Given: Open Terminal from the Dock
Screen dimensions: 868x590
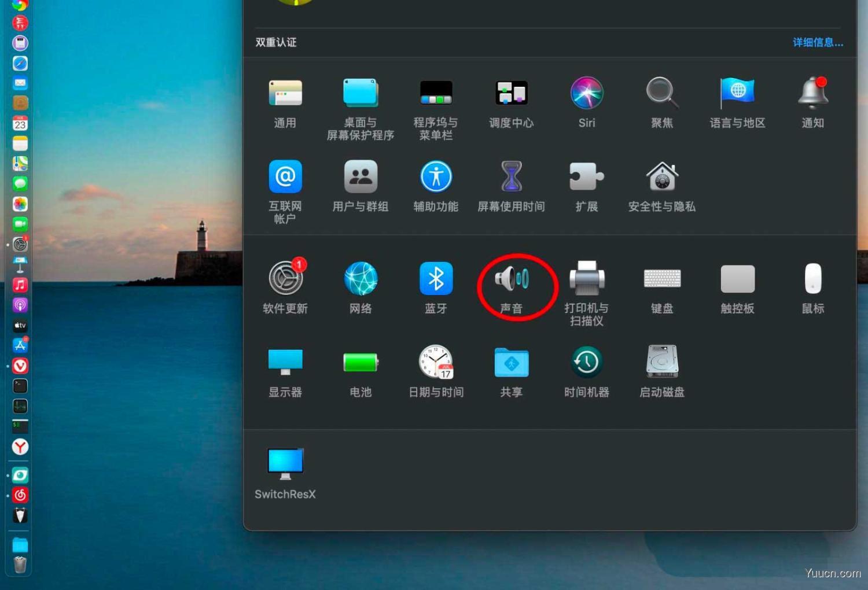Looking at the screenshot, I should [x=20, y=386].
